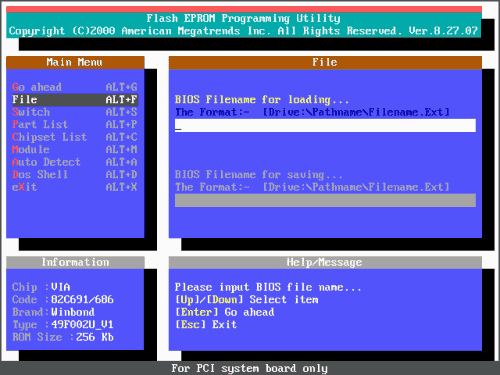The width and height of the screenshot is (500, 375).
Task: Click the grayed BIOS filename for saving field
Action: [325, 200]
